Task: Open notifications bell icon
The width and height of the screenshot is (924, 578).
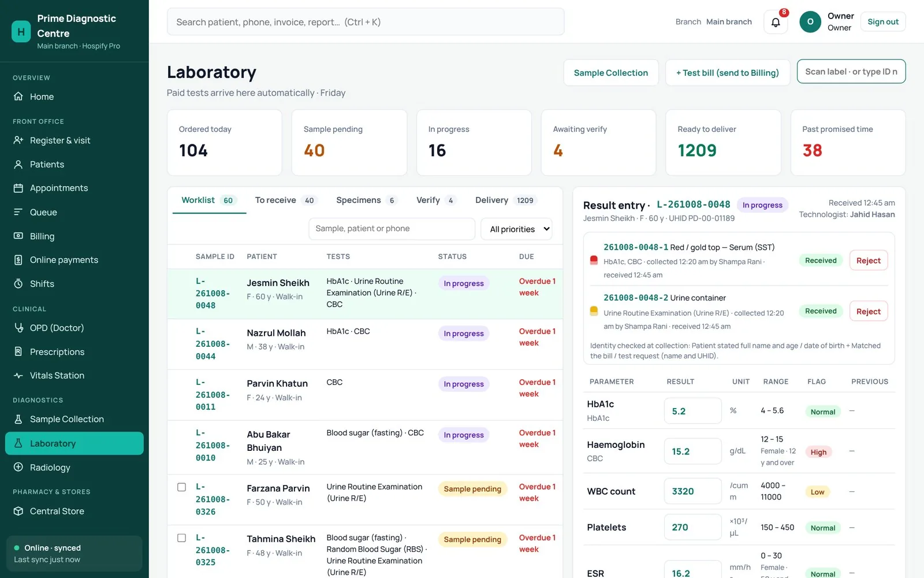Action: coord(776,22)
